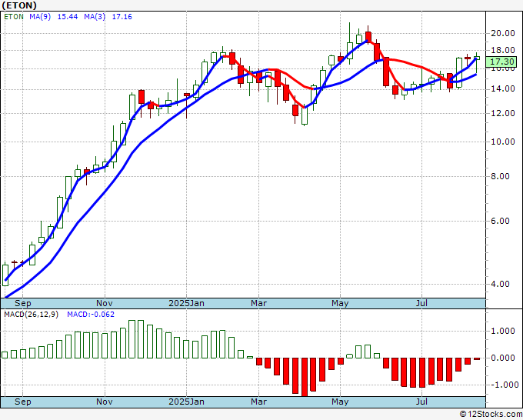523x420 pixels.
Task: Click the 12.00 price axis label
Action: click(x=503, y=113)
